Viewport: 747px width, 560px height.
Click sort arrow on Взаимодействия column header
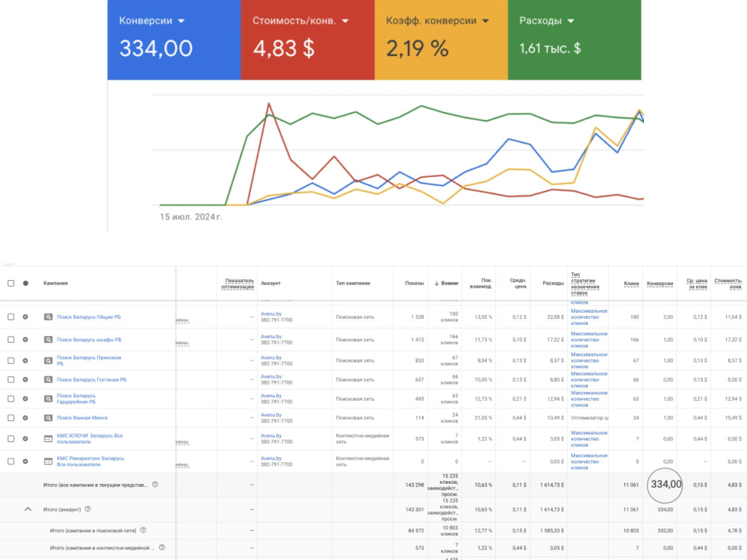click(x=436, y=283)
